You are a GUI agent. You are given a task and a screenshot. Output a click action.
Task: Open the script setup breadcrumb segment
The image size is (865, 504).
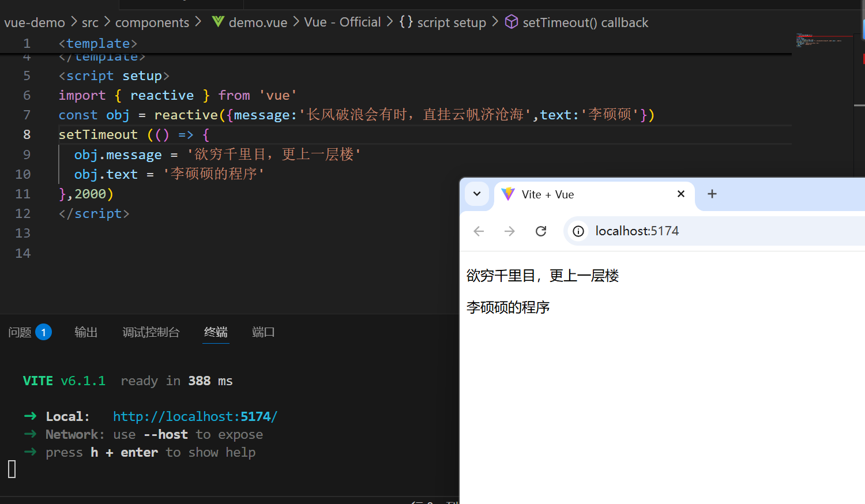[452, 22]
